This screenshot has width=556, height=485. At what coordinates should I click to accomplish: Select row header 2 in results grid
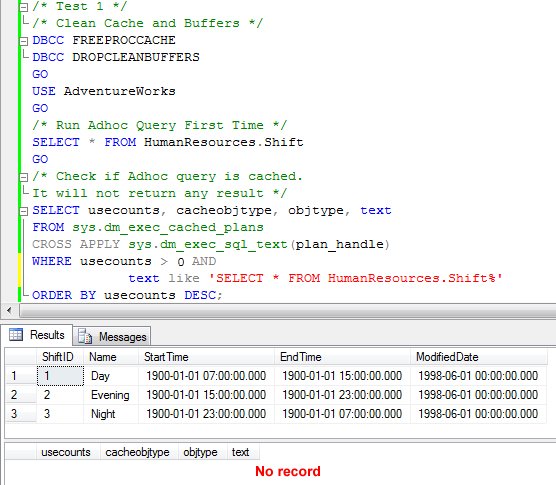coord(21,395)
